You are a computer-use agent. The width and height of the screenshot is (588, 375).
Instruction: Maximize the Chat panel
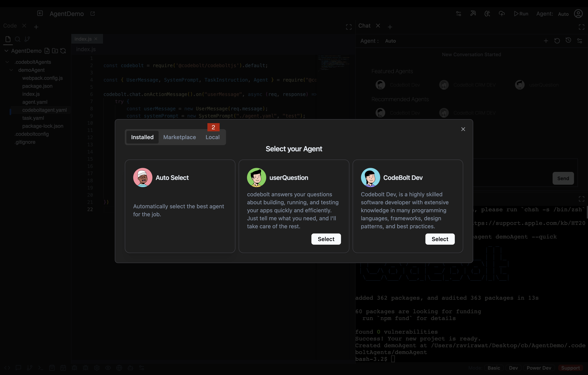[x=582, y=27]
